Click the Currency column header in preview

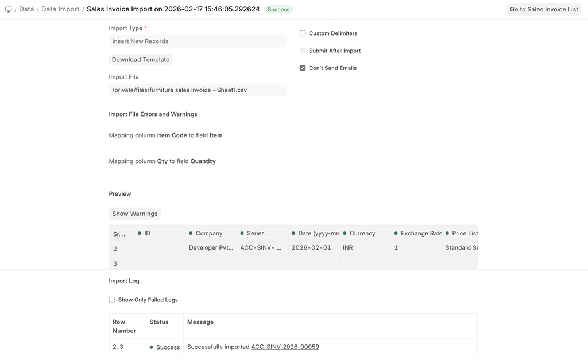(362, 234)
